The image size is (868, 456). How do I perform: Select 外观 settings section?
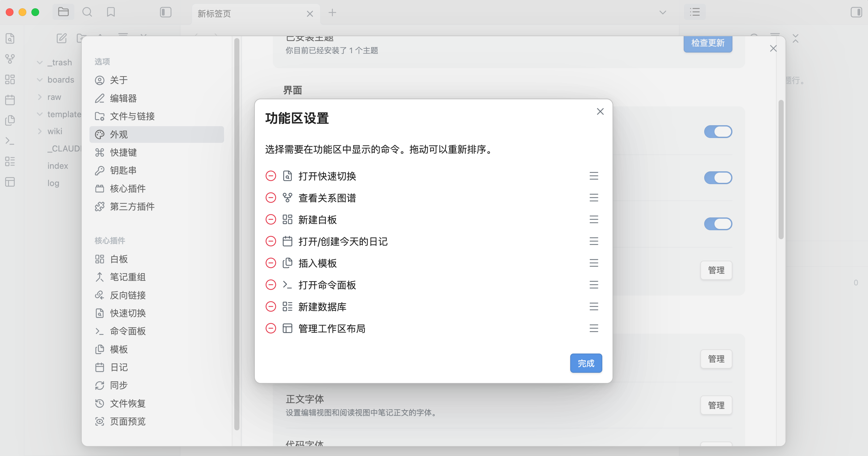coord(157,134)
